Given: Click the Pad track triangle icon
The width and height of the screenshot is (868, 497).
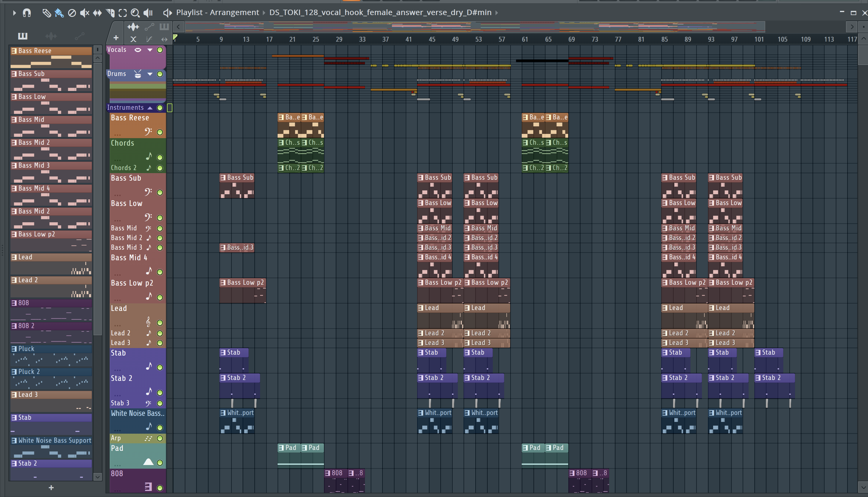Looking at the screenshot, I should coord(148,462).
